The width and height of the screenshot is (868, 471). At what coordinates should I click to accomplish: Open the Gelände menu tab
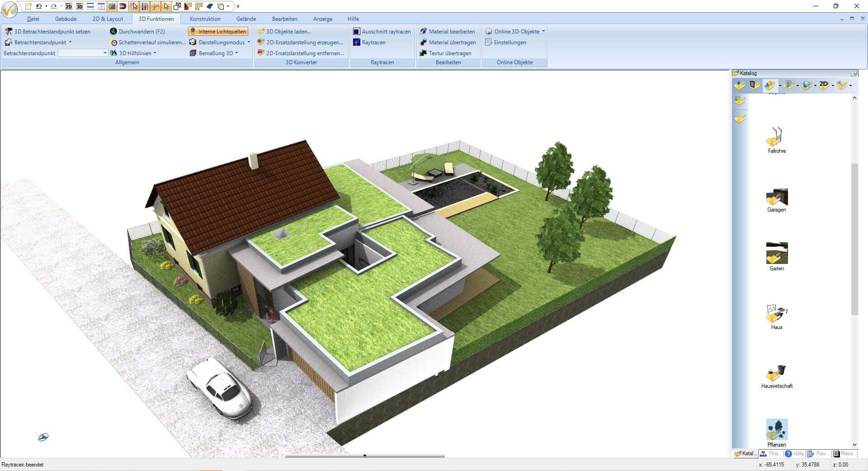(245, 19)
